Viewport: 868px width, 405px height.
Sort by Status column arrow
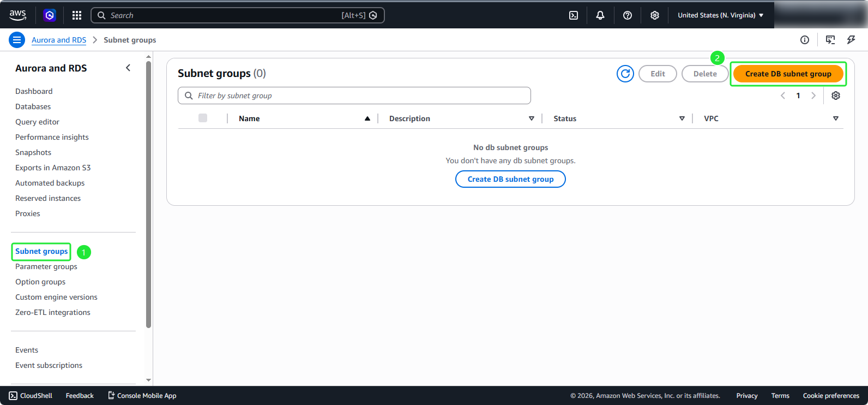682,118
